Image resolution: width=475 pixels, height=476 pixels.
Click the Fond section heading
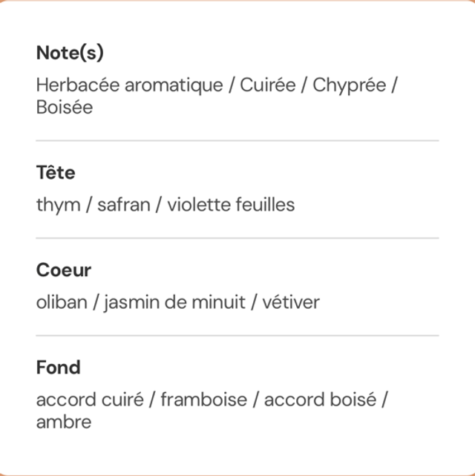tap(58, 368)
